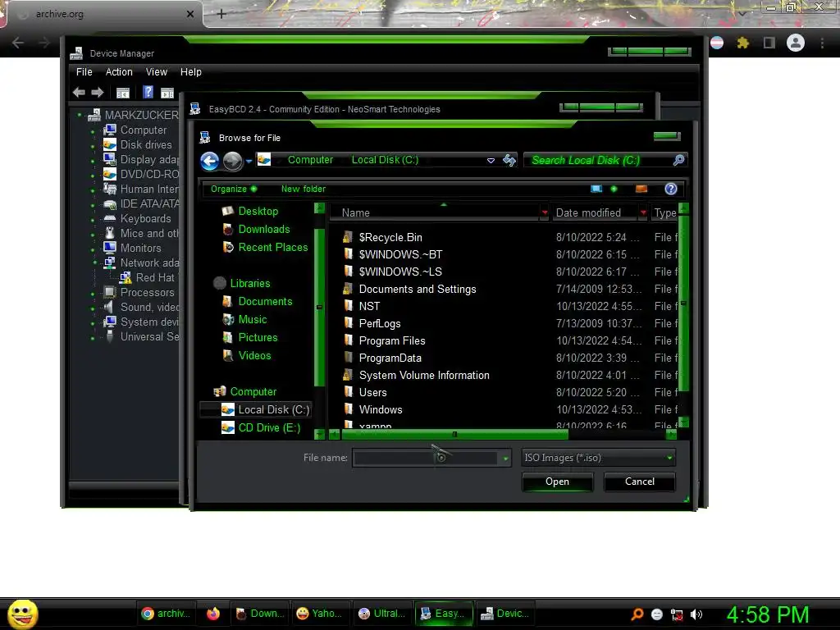
Task: Select the $WINDOWS.~BT folder
Action: [x=400, y=254]
